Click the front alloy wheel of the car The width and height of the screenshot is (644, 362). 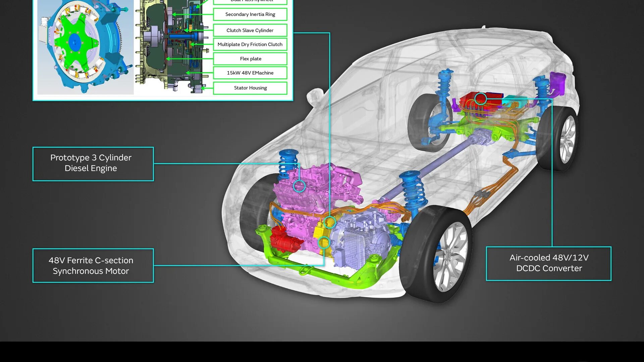[449, 256]
